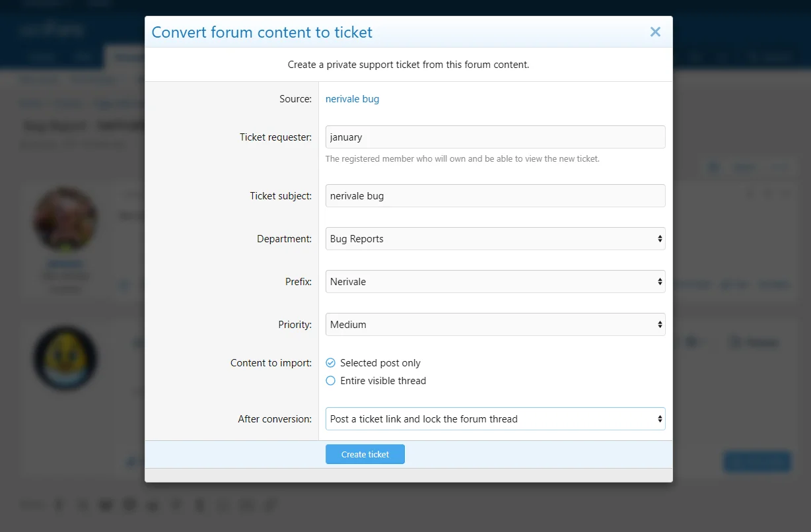Edit the Ticket subject field
This screenshot has height=532, width=811.
pyautogui.click(x=495, y=196)
